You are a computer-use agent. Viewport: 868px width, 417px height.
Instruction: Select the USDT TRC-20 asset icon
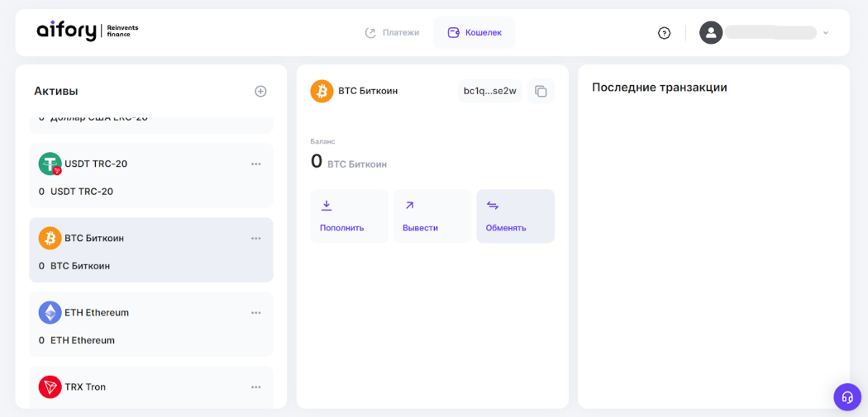click(50, 164)
